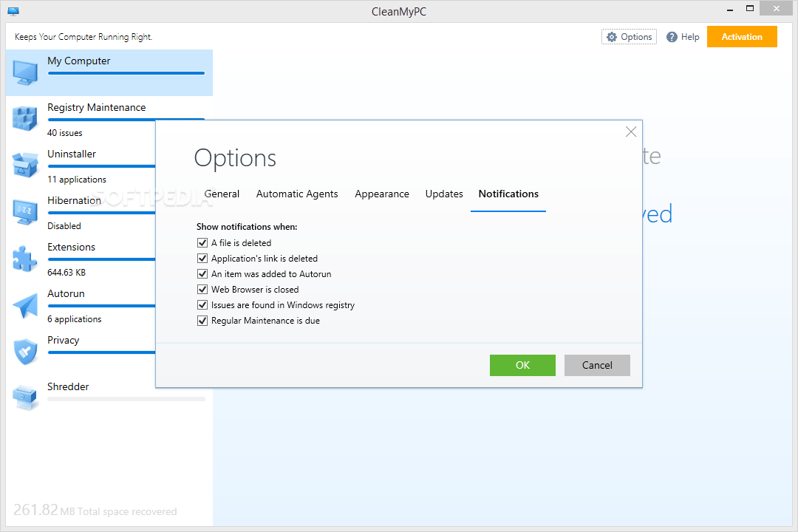
Task: Uncheck 'Regular Maintenance is due' checkbox
Action: tap(202, 320)
